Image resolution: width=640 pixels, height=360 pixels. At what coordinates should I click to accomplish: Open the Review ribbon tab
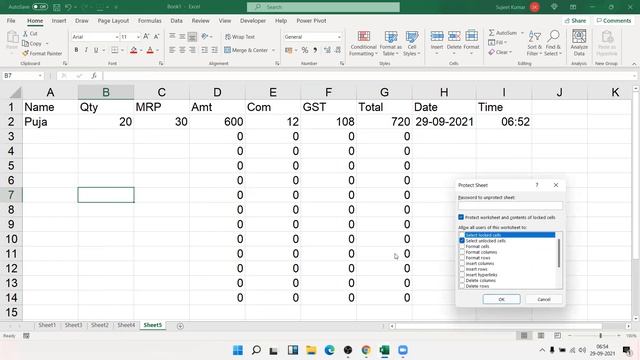point(200,20)
